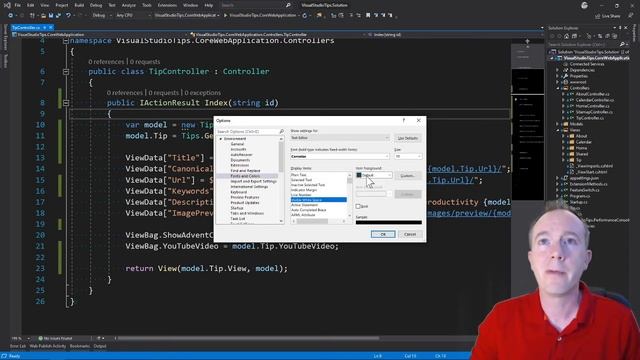Open the Show settings for dropdown
The image size is (640, 360).
click(x=340, y=138)
